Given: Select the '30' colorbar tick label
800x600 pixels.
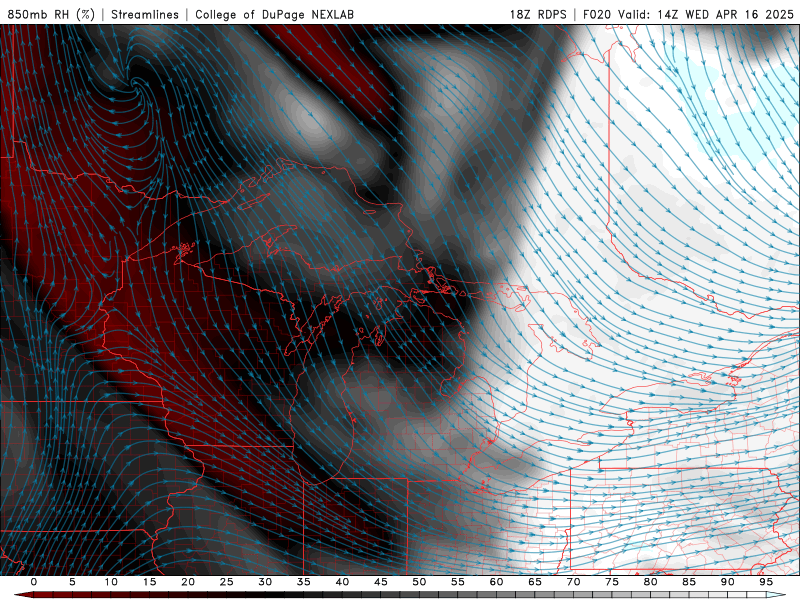Looking at the screenshot, I should [265, 582].
